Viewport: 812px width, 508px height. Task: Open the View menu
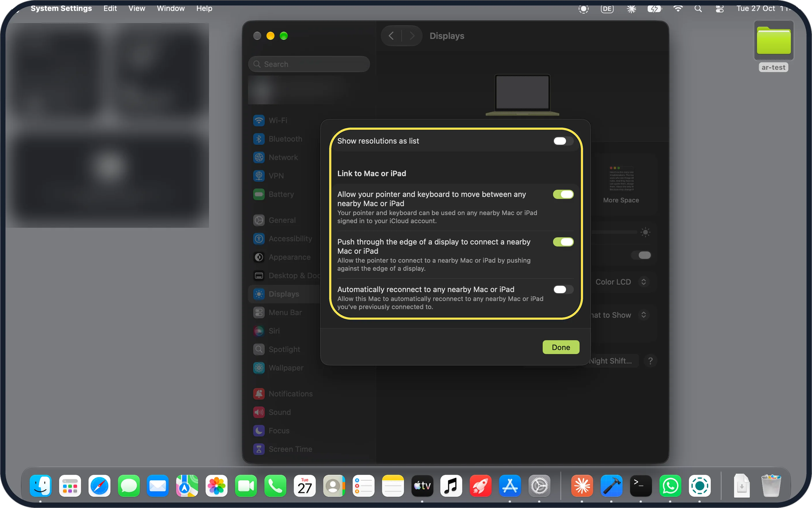point(137,8)
